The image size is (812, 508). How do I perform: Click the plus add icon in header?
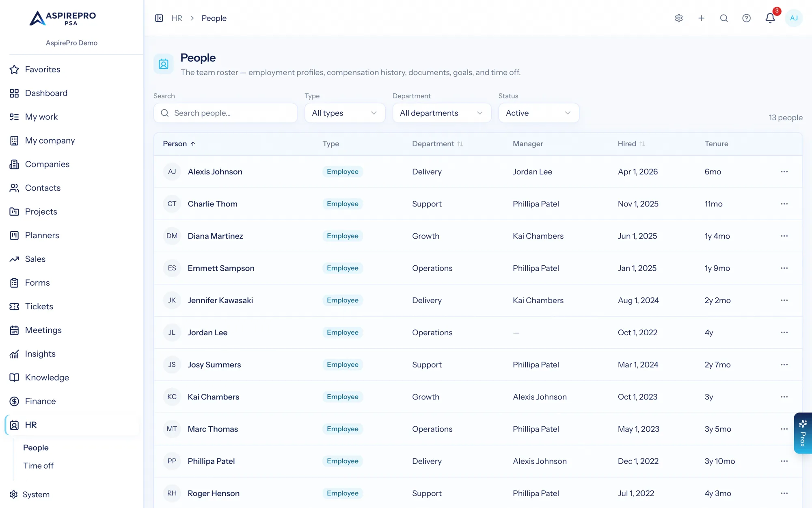701,18
